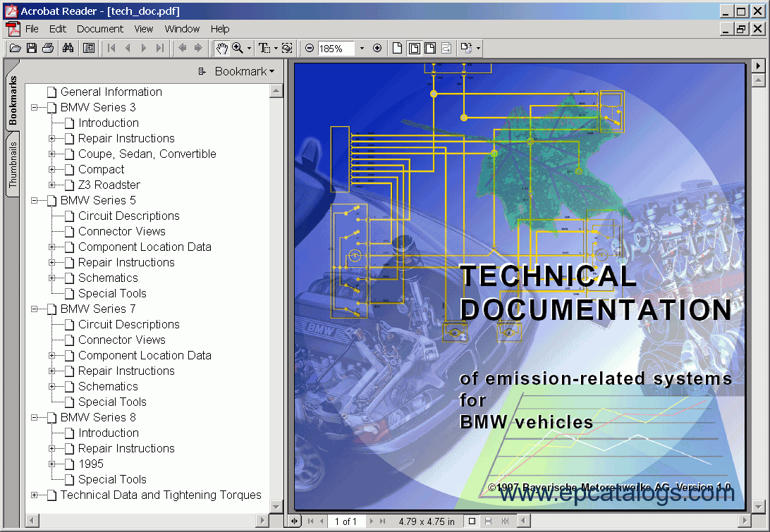The height and width of the screenshot is (532, 770).
Task: Open the General Information bookmark
Action: [x=111, y=92]
